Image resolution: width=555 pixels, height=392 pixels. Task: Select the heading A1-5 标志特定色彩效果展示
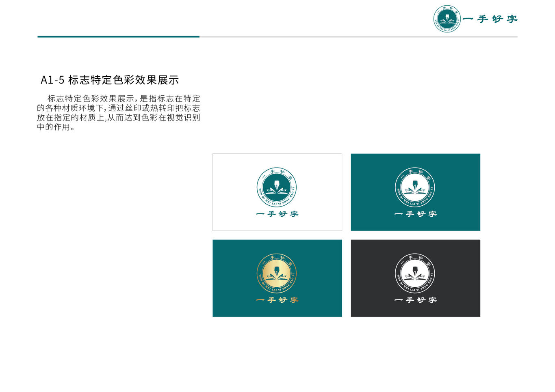(110, 80)
